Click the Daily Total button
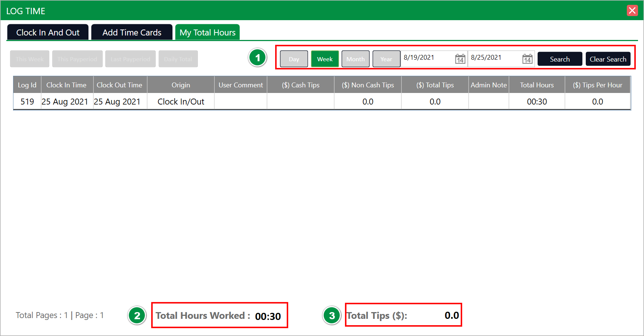The image size is (644, 336). (x=178, y=59)
